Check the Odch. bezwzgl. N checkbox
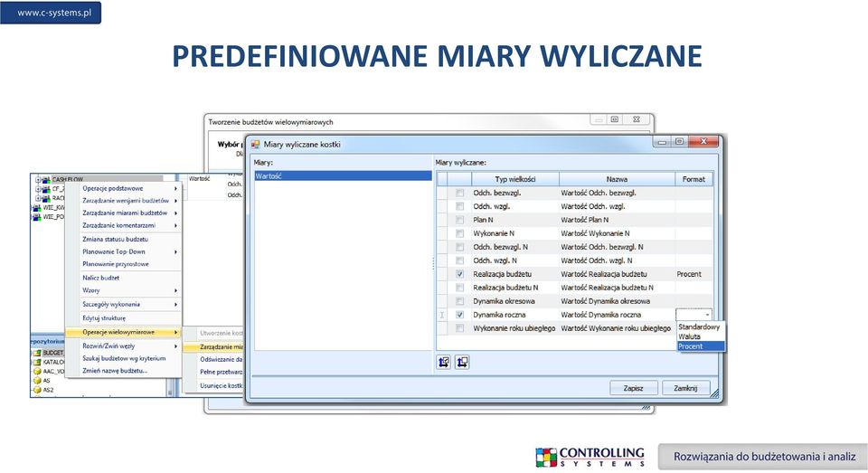This screenshot has height=473, width=868. 459,247
